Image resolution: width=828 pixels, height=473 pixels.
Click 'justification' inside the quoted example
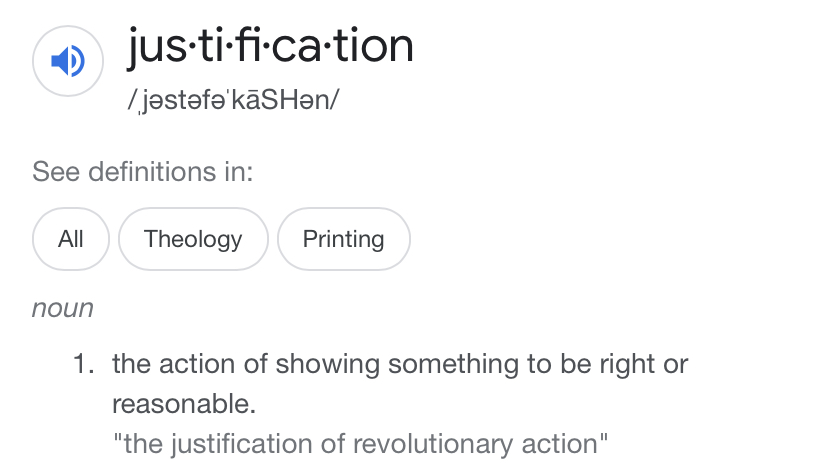(242, 444)
